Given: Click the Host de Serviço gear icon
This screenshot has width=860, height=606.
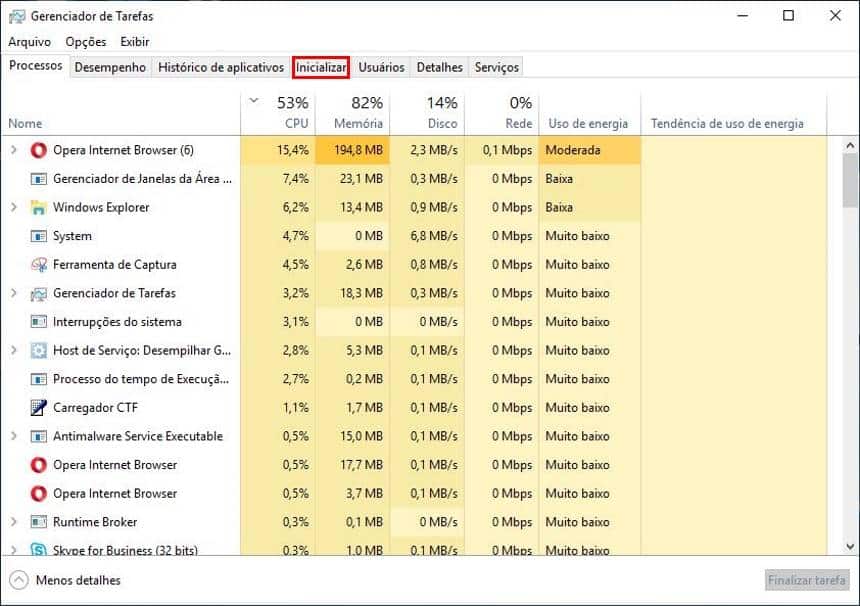Looking at the screenshot, I should 38,350.
